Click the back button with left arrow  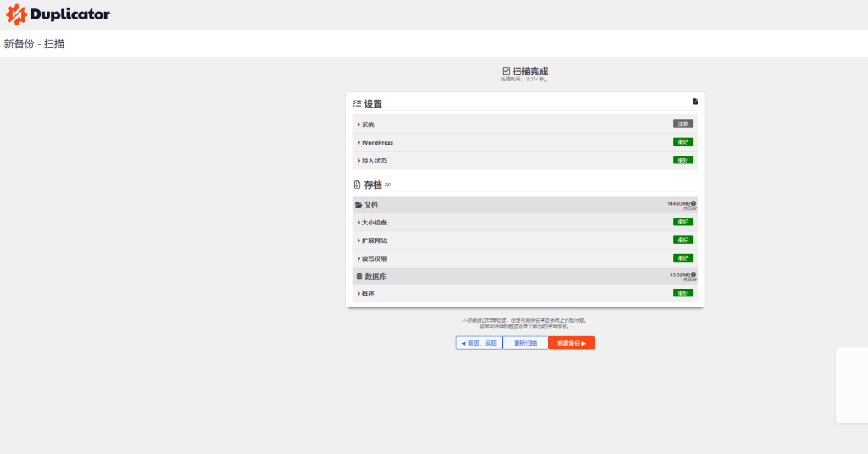[479, 343]
